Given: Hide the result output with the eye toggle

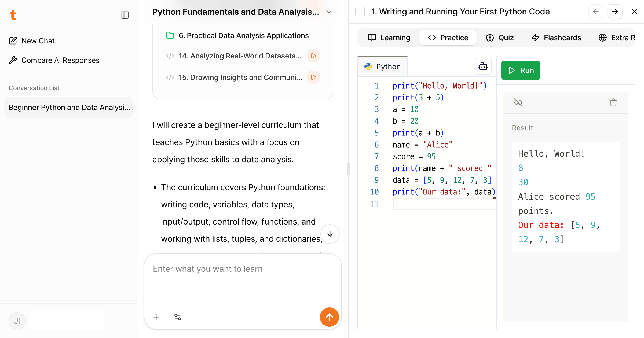Looking at the screenshot, I should [x=518, y=102].
